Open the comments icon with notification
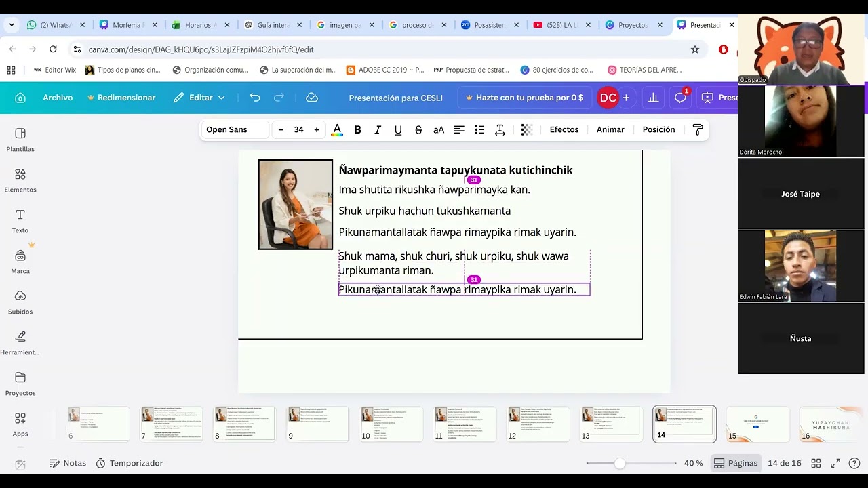The image size is (868, 488). (680, 98)
